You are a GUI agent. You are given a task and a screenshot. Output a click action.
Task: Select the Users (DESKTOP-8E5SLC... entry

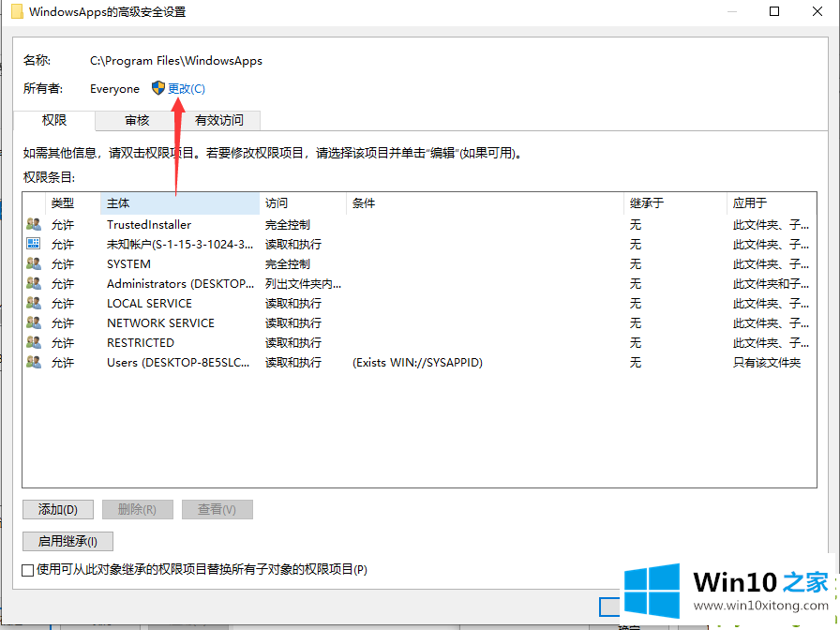coord(178,363)
